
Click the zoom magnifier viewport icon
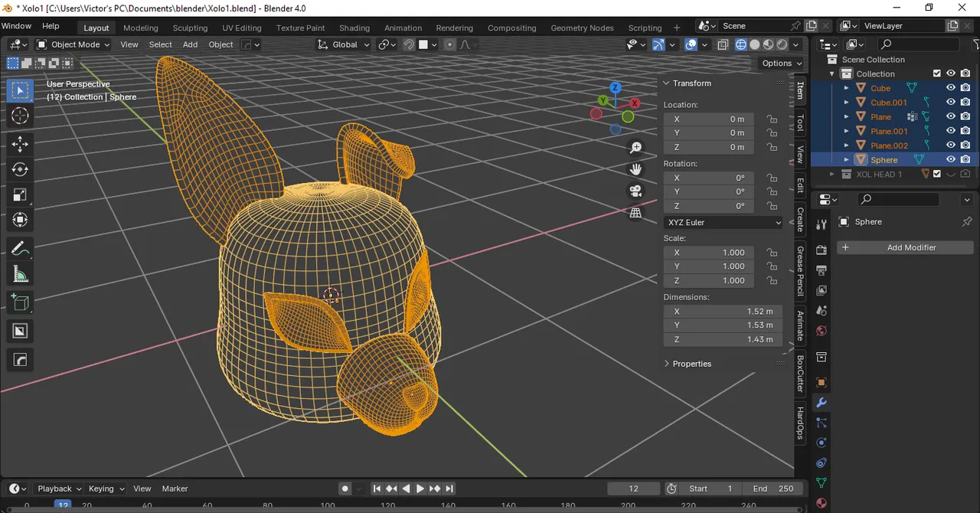point(635,147)
